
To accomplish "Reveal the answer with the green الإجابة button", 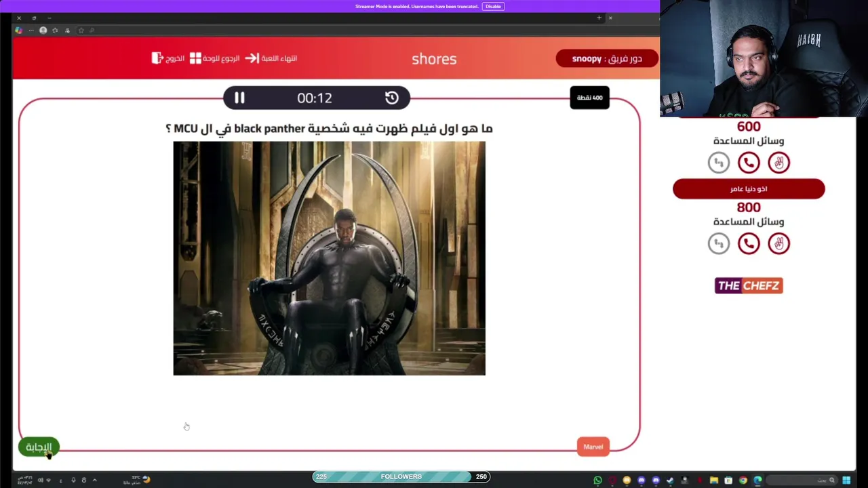I will click(39, 447).
